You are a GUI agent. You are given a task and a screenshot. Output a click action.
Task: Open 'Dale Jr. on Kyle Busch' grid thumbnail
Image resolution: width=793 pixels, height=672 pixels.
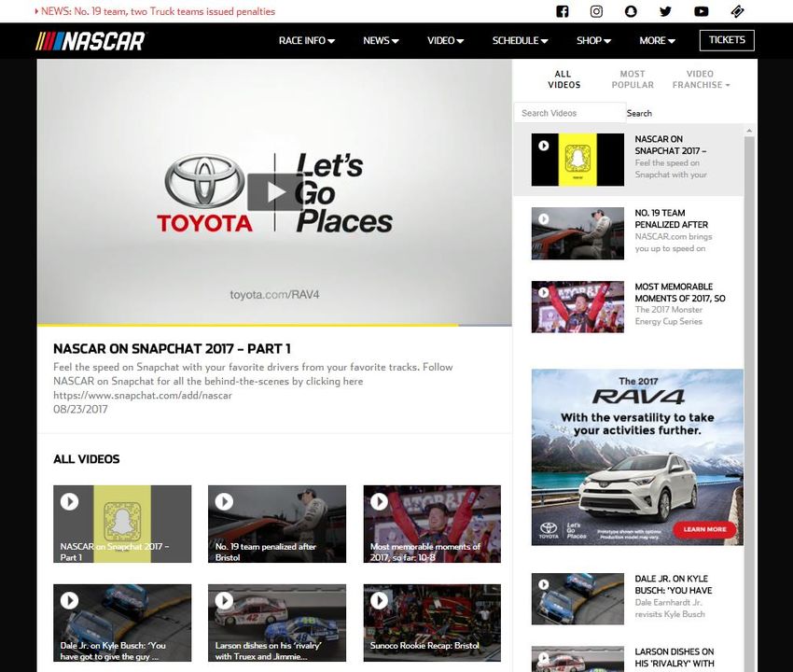(122, 623)
